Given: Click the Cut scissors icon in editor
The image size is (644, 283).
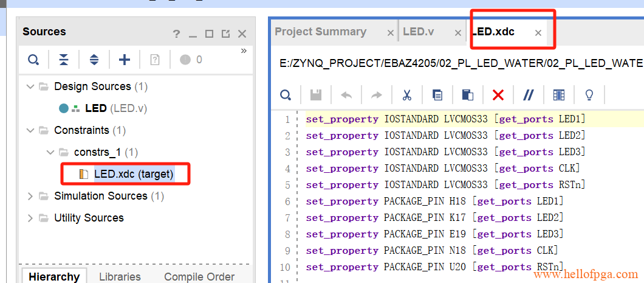Looking at the screenshot, I should tap(407, 95).
